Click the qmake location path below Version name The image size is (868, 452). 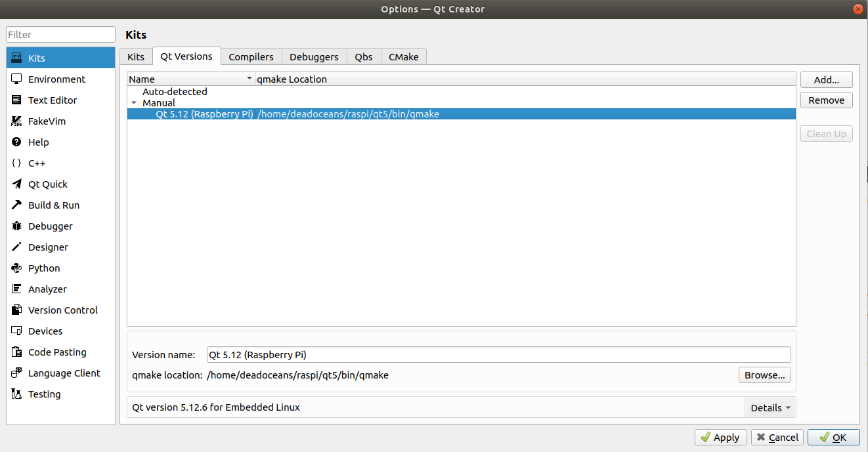point(298,375)
